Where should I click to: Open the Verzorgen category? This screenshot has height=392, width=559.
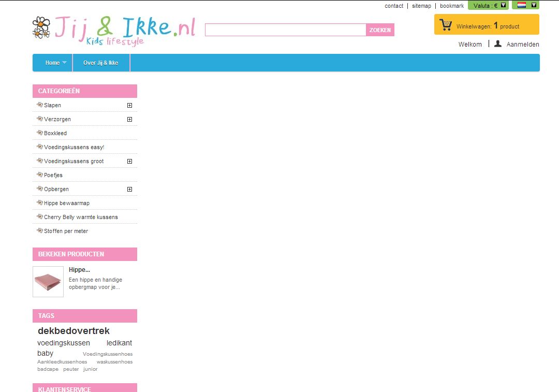(x=57, y=119)
